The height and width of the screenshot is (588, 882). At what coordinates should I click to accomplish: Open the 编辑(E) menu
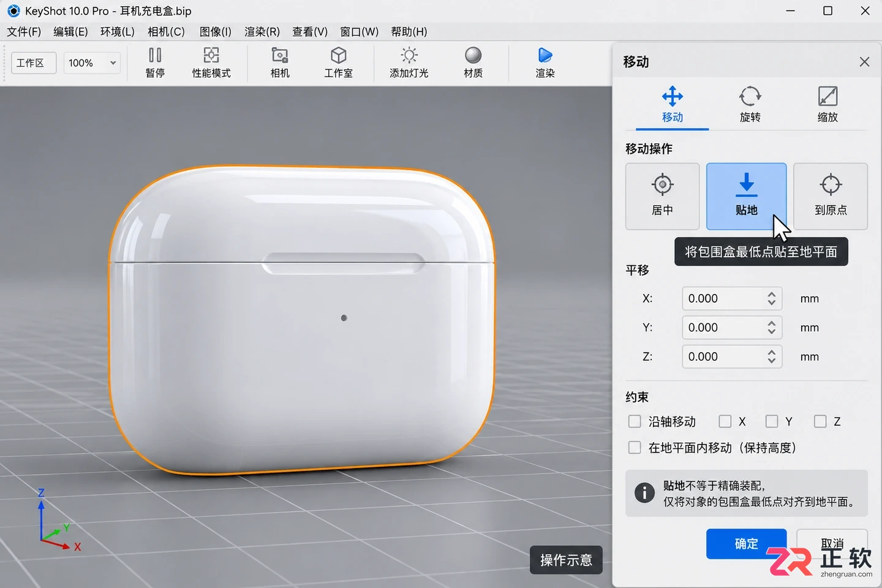tap(70, 32)
